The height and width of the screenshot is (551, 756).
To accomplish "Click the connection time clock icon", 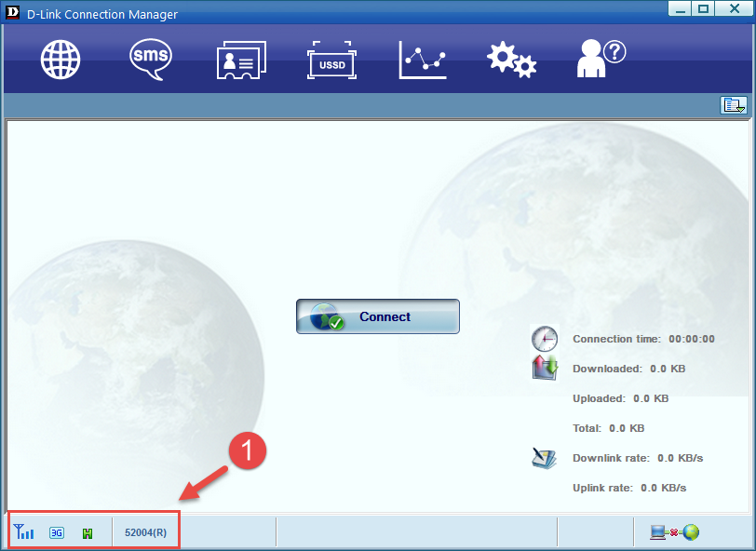I will tap(545, 339).
